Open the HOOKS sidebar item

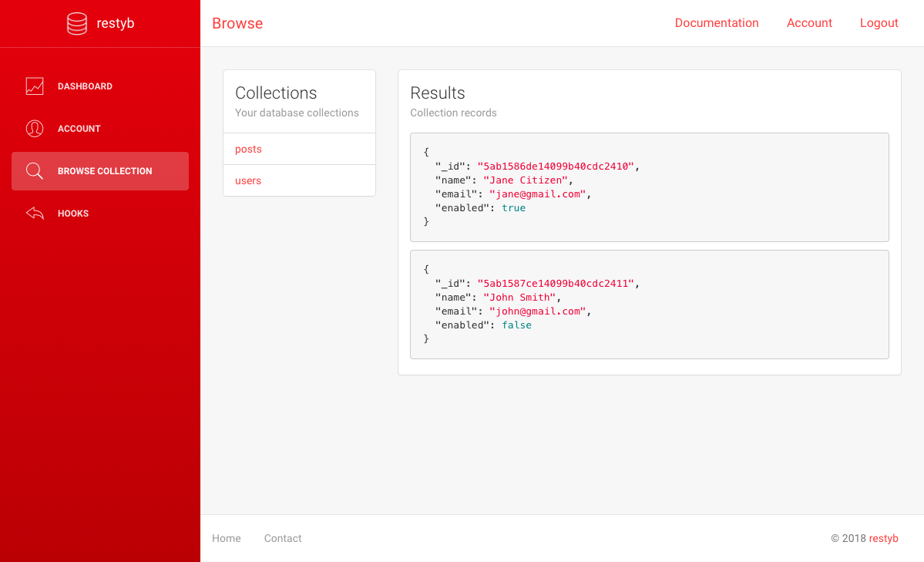coord(100,214)
